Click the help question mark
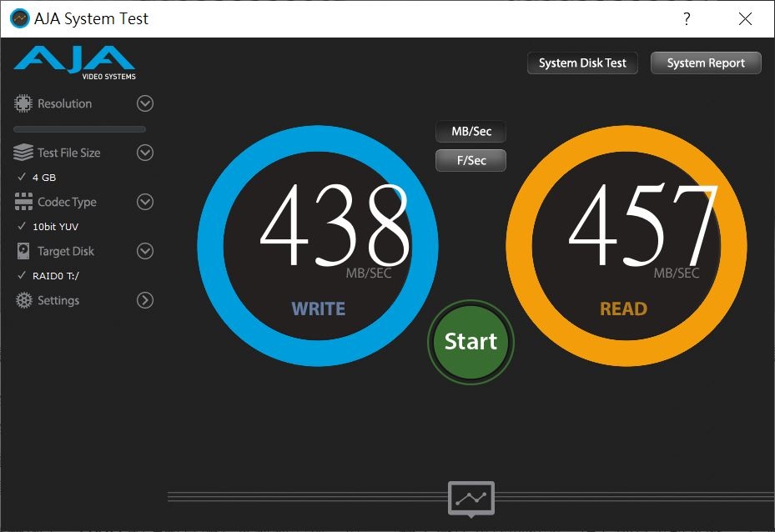775x532 pixels. 687,19
